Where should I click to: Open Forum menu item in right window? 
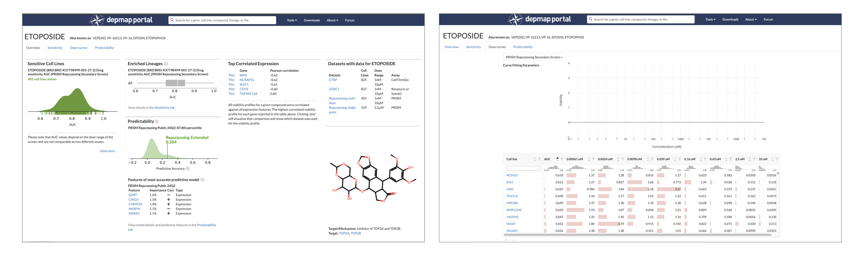768,19
